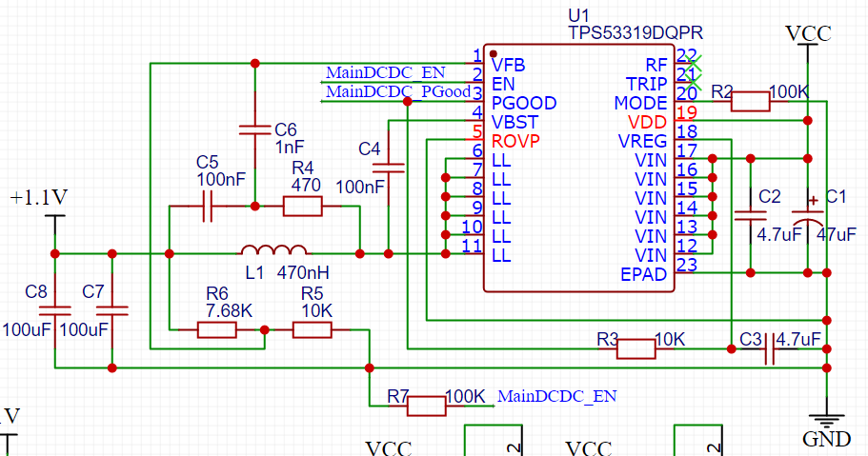Click red pin number 5
Viewport: 868px width, 456px height.
click(477, 131)
